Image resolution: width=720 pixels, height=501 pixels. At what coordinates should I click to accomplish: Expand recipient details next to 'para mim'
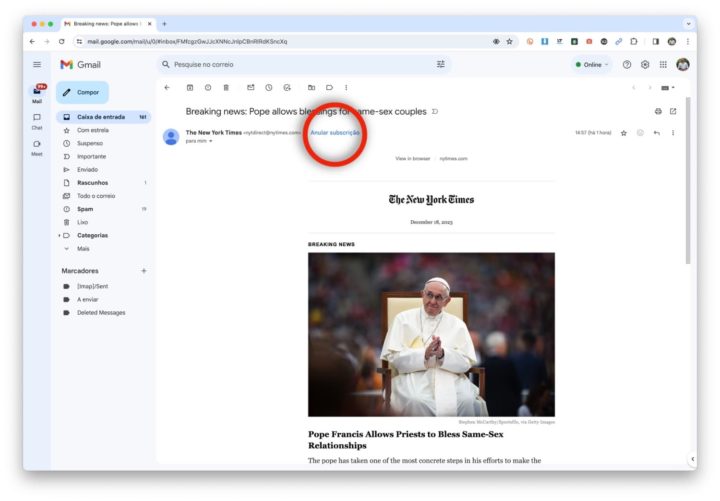click(211, 141)
